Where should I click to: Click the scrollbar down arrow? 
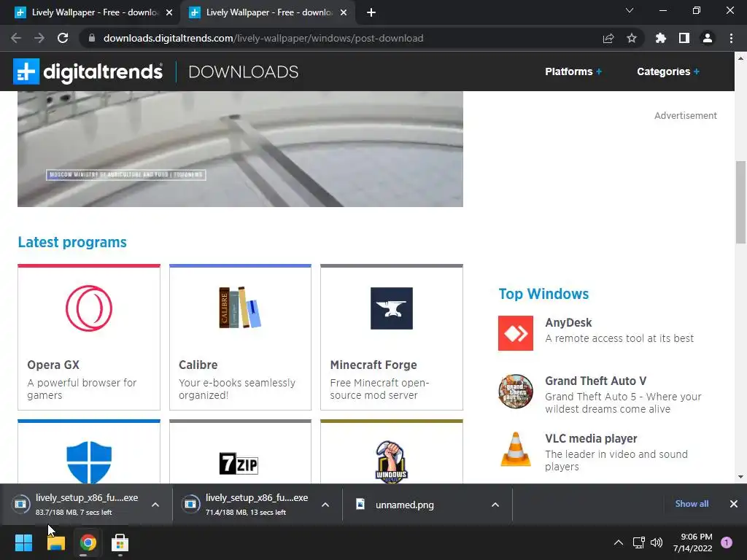[740, 477]
